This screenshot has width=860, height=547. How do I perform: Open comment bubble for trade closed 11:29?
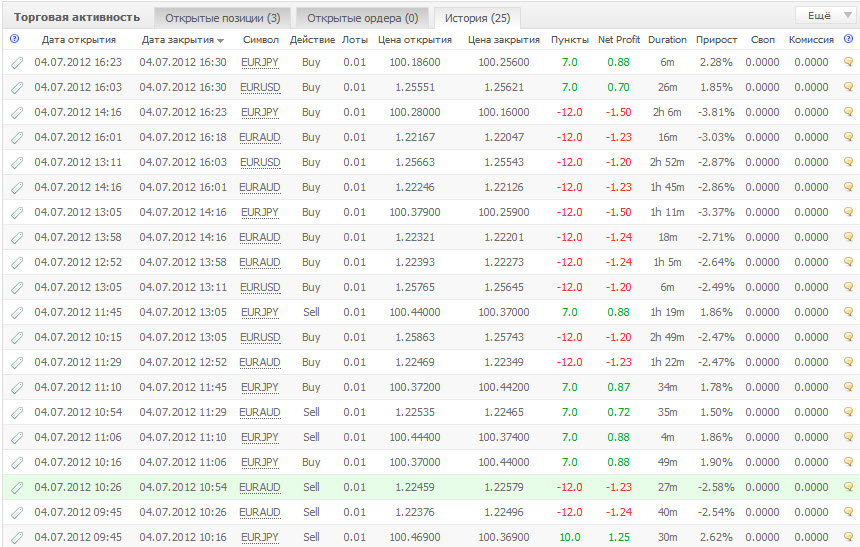848,411
